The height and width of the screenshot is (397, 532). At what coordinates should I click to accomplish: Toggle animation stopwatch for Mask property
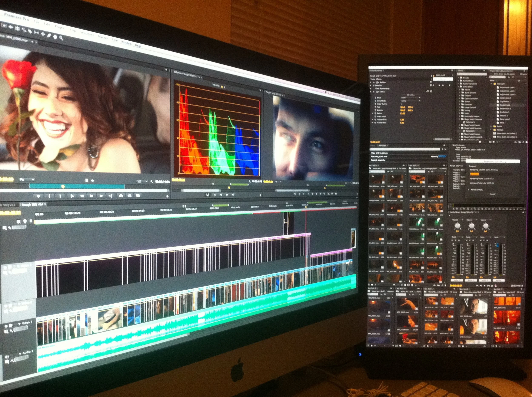[x=375, y=98]
